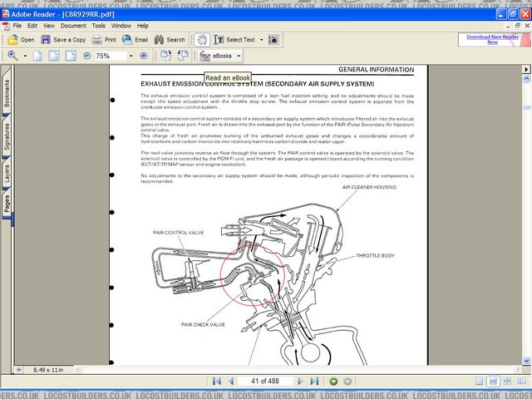Viewport: 532px width, 399px height.
Task: Click the page number field
Action: (266, 381)
